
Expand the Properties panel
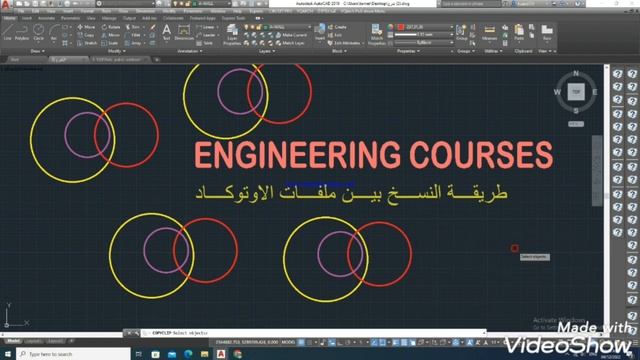point(408,51)
